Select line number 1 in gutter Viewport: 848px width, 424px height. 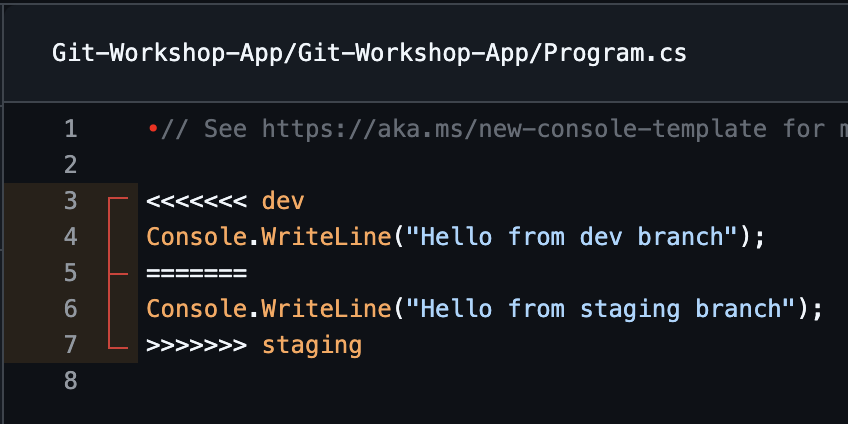[71, 129]
